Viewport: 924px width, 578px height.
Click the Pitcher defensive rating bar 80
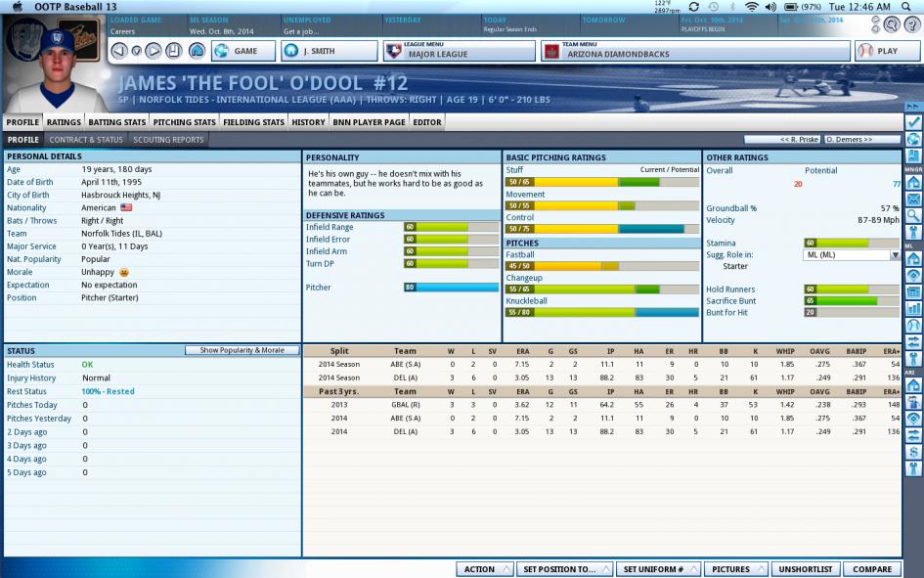451,288
